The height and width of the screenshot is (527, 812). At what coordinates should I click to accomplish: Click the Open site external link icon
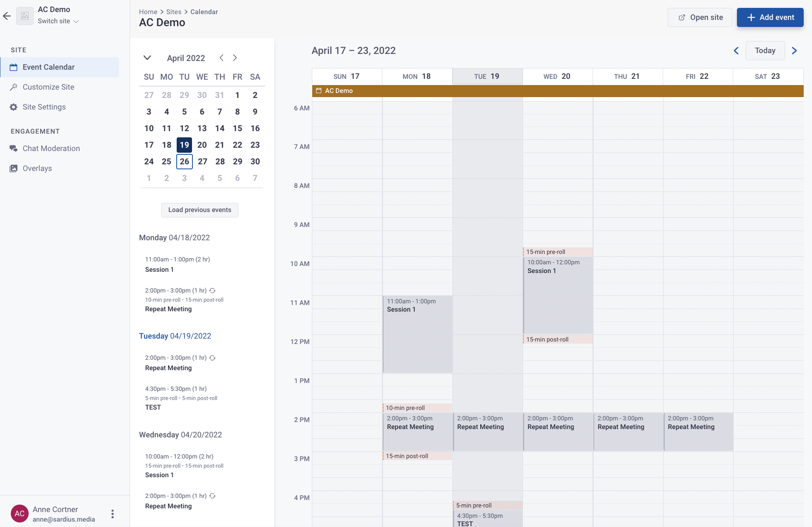point(682,17)
